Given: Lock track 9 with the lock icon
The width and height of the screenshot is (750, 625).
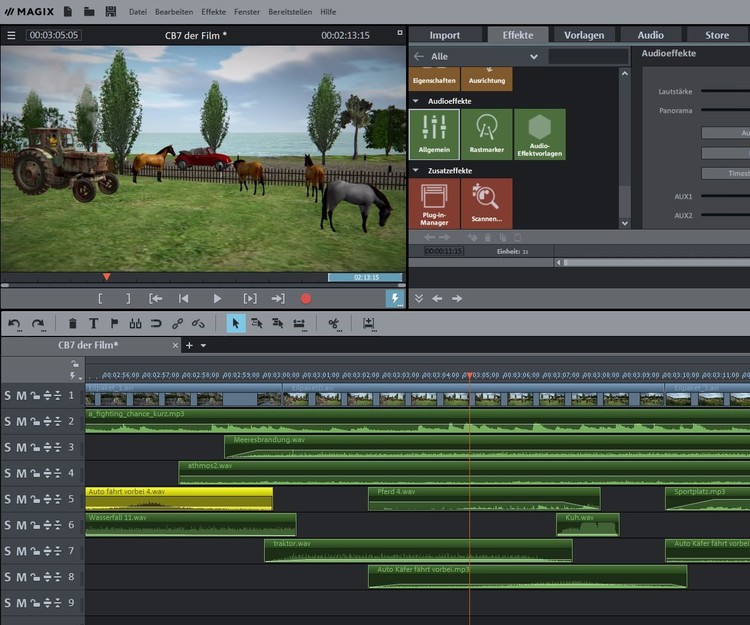Looking at the screenshot, I should pyautogui.click(x=35, y=603).
